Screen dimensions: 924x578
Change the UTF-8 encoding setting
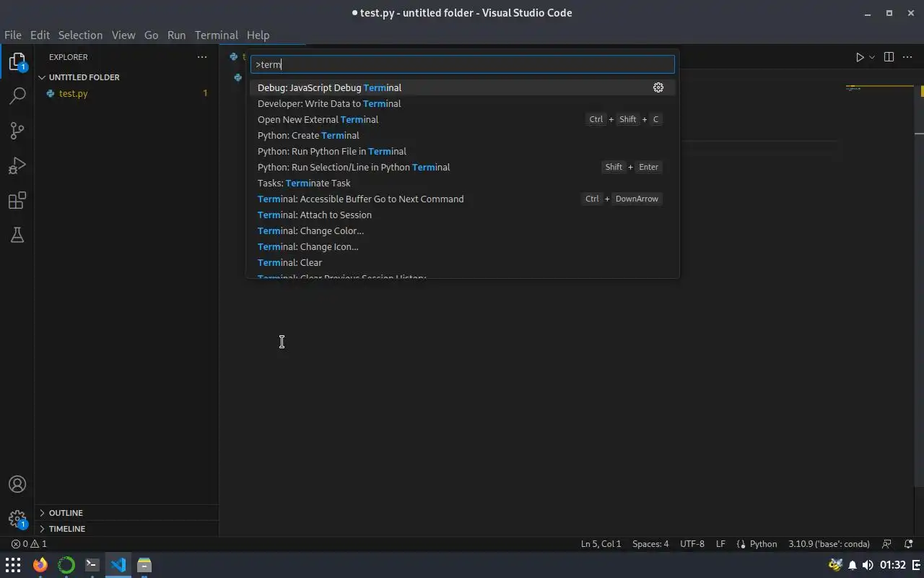pyautogui.click(x=692, y=544)
